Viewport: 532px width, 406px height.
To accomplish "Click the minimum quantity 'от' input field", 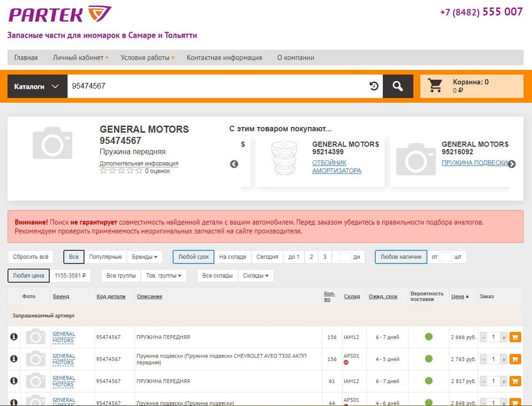I will pyautogui.click(x=446, y=257).
